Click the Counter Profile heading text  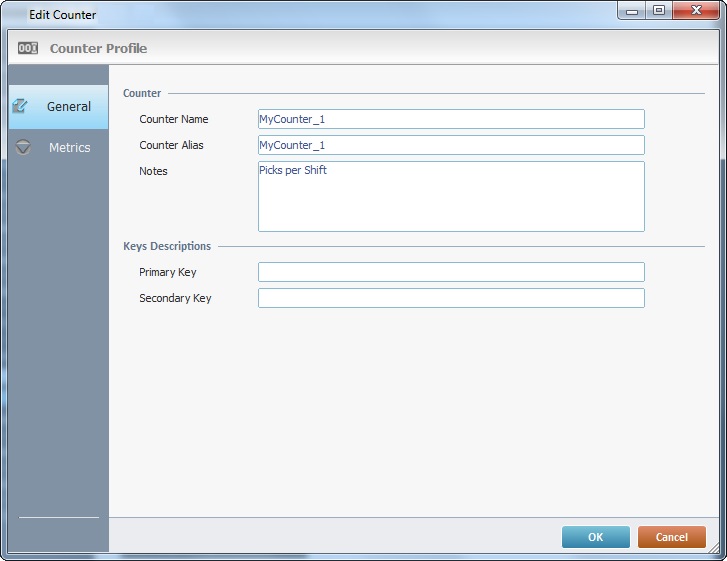98,48
